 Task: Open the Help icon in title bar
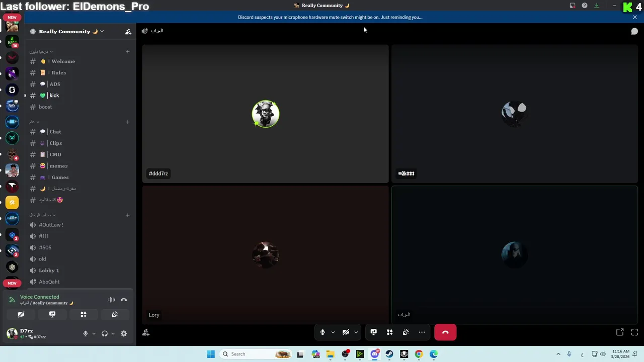585,6
